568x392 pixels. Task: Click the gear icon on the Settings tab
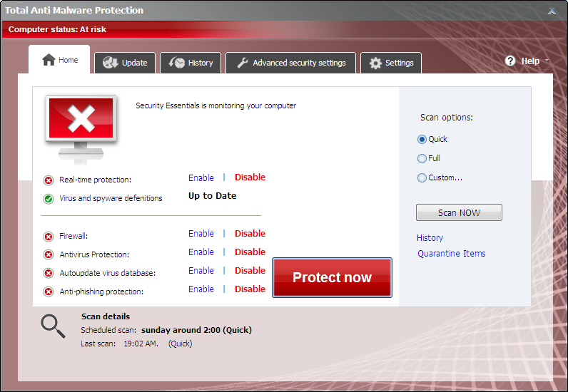click(x=375, y=63)
